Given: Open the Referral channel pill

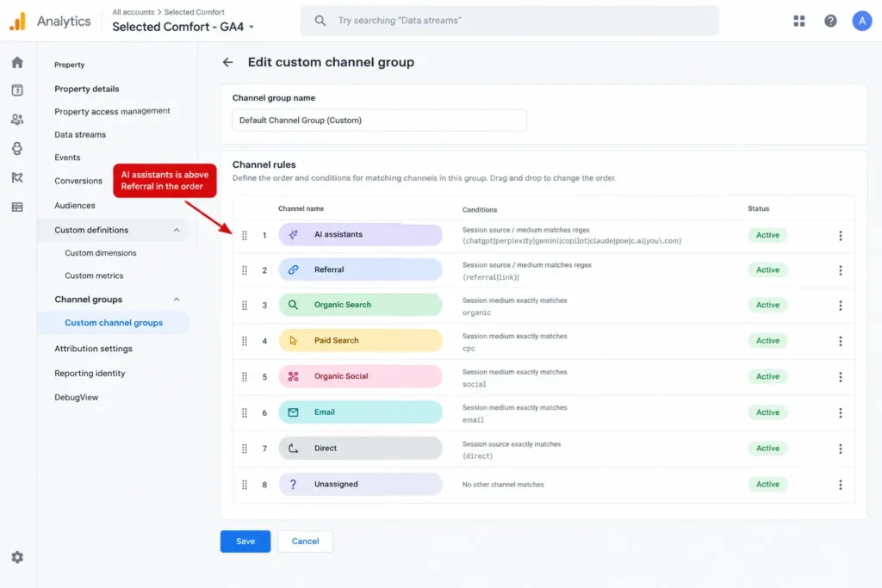Looking at the screenshot, I should point(360,269).
